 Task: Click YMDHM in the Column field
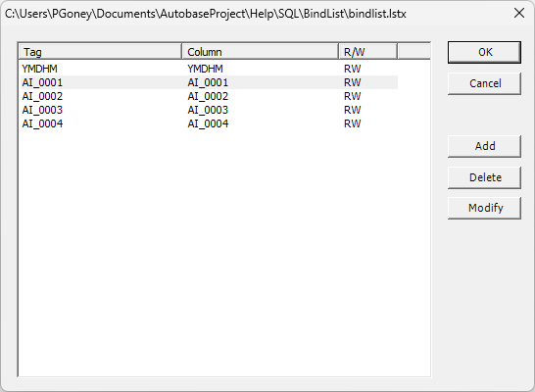point(205,69)
